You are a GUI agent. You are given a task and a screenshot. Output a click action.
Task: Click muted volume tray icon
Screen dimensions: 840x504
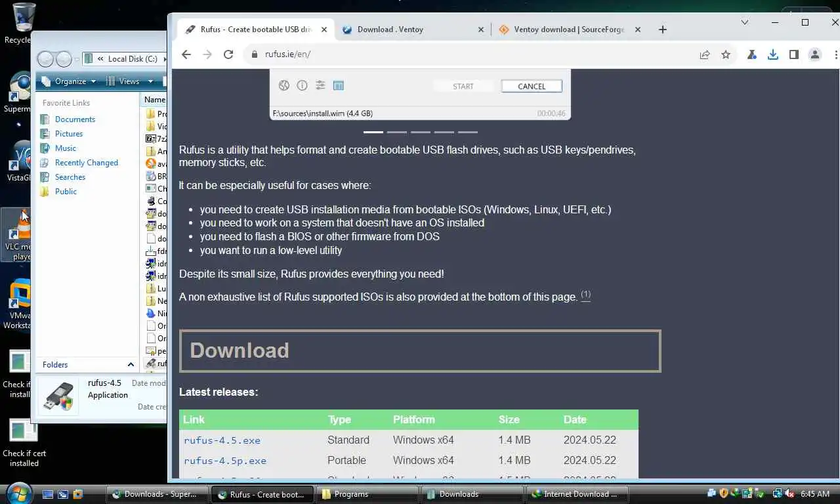click(x=789, y=493)
